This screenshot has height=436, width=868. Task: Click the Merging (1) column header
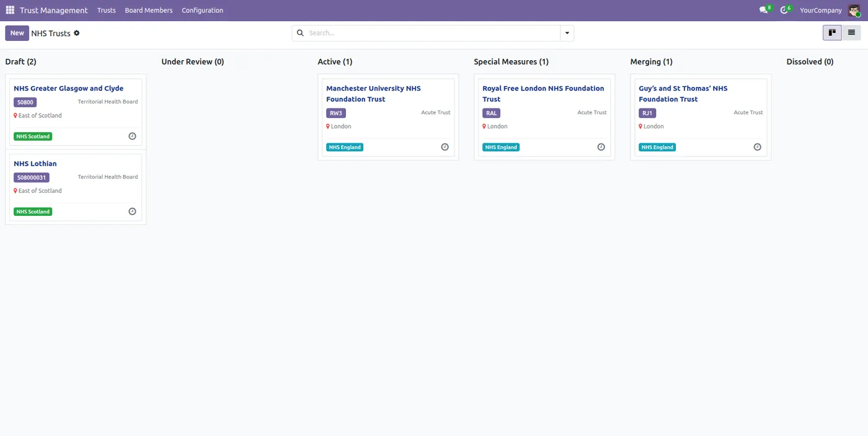point(651,61)
